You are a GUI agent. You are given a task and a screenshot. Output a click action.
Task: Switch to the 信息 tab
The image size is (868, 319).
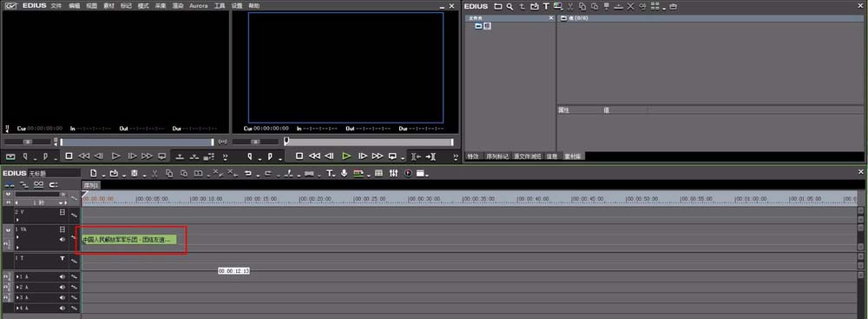click(552, 156)
